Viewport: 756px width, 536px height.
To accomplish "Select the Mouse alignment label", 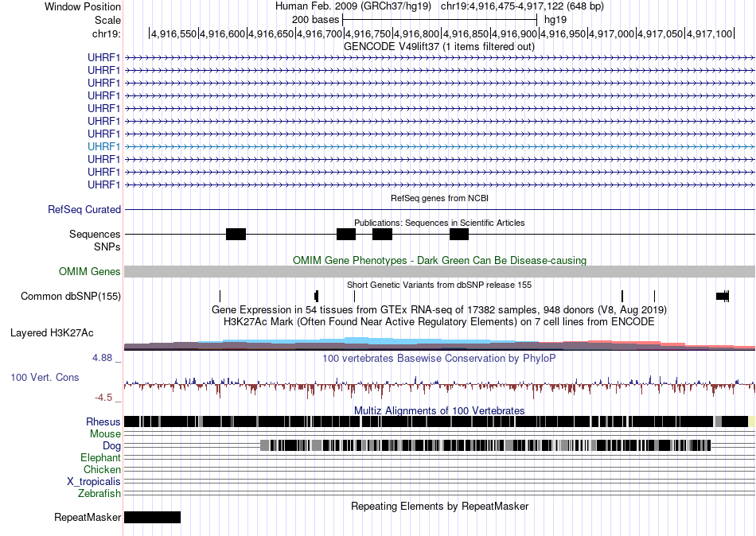I will pyautogui.click(x=105, y=434).
